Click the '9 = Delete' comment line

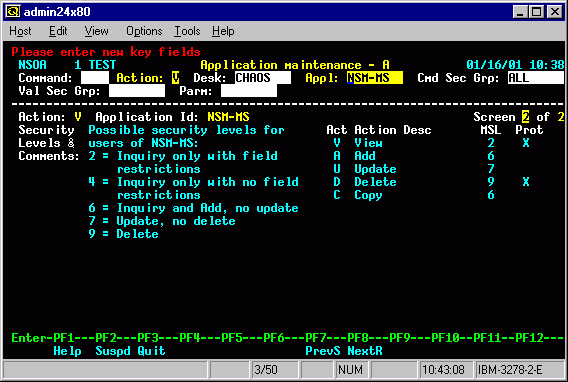pyautogui.click(x=123, y=234)
